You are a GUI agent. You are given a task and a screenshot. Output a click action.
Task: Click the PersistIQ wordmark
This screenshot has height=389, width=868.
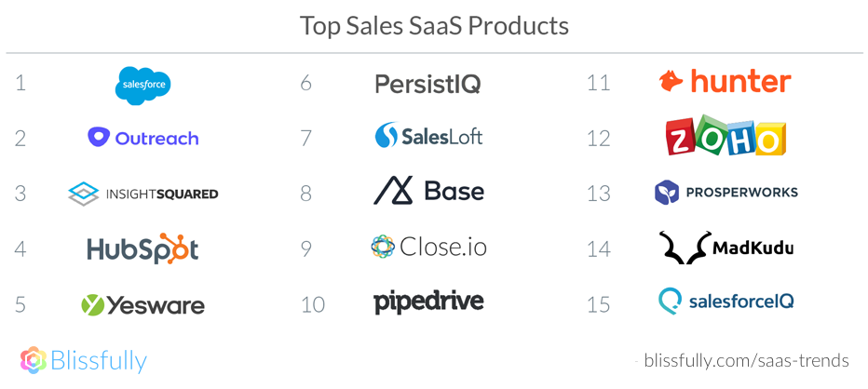pyautogui.click(x=427, y=84)
